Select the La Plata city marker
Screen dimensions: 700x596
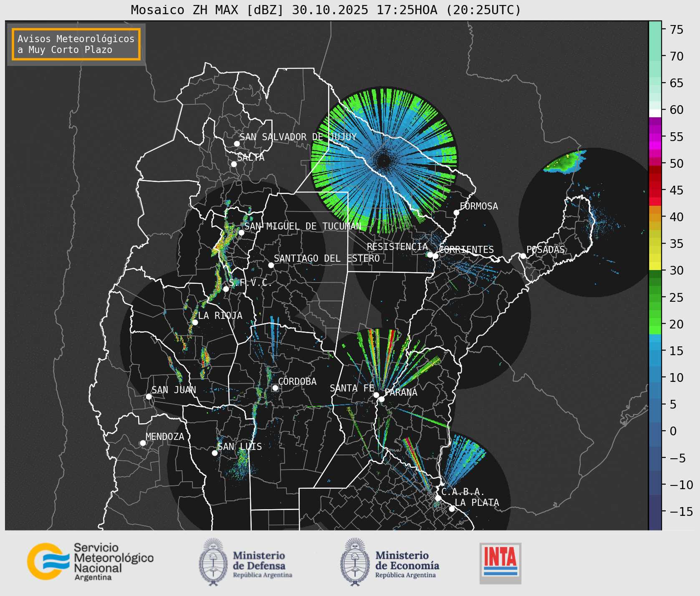tap(452, 508)
